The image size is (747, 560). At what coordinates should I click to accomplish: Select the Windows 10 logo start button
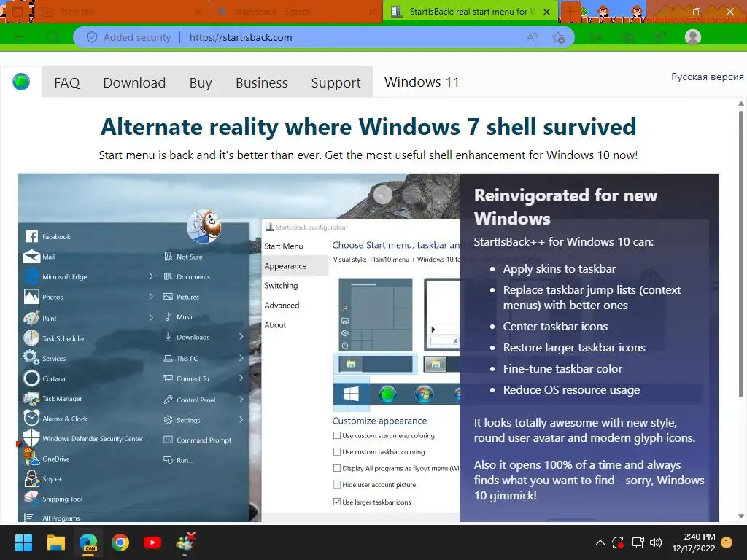tap(351, 394)
